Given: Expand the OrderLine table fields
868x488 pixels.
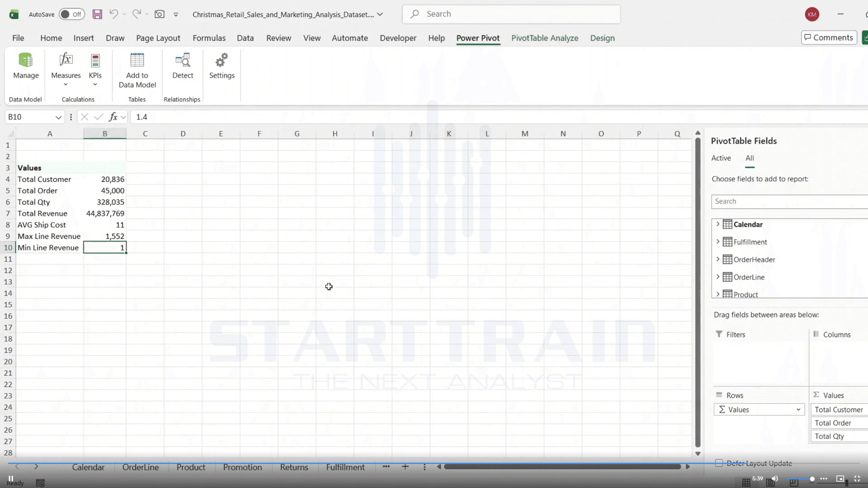Looking at the screenshot, I should [718, 277].
